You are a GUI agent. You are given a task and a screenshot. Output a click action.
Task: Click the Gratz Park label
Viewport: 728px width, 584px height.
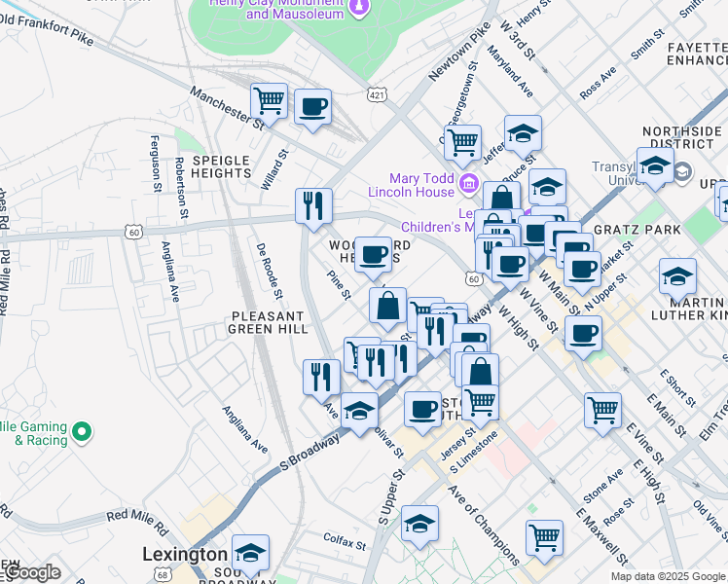pos(637,230)
